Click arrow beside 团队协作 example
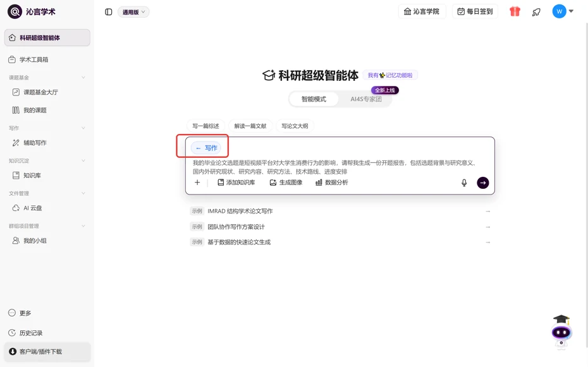The image size is (588, 367). pos(488,227)
